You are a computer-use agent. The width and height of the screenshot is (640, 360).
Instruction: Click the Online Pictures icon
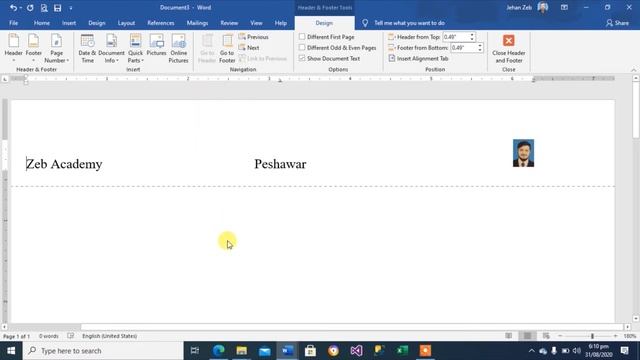pos(178,48)
